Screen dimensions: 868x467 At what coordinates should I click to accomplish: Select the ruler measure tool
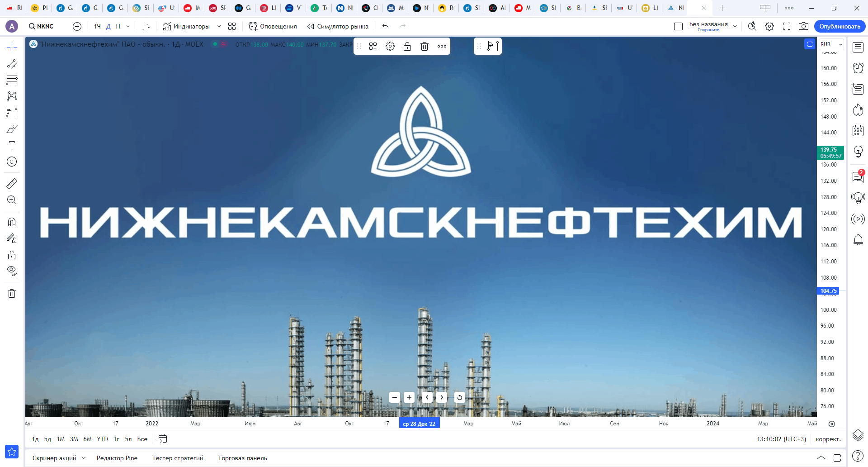pyautogui.click(x=12, y=183)
